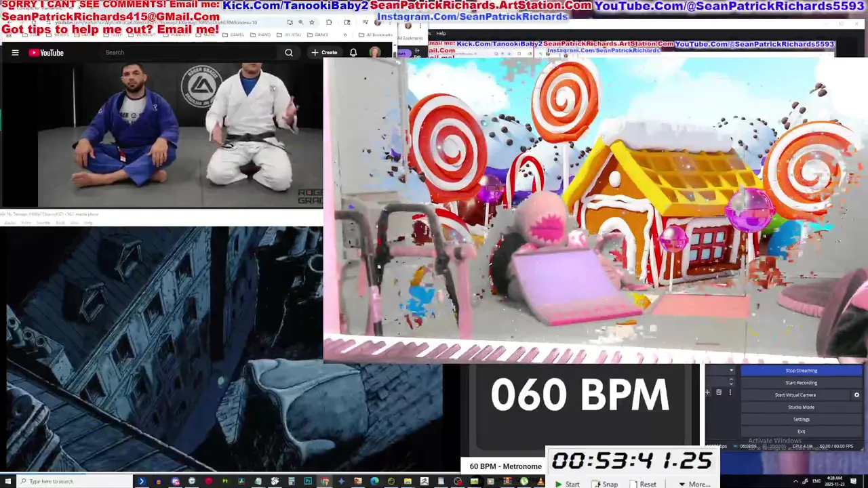The width and height of the screenshot is (868, 488).
Task: Open browser extensions puzzle icon
Action: click(329, 22)
